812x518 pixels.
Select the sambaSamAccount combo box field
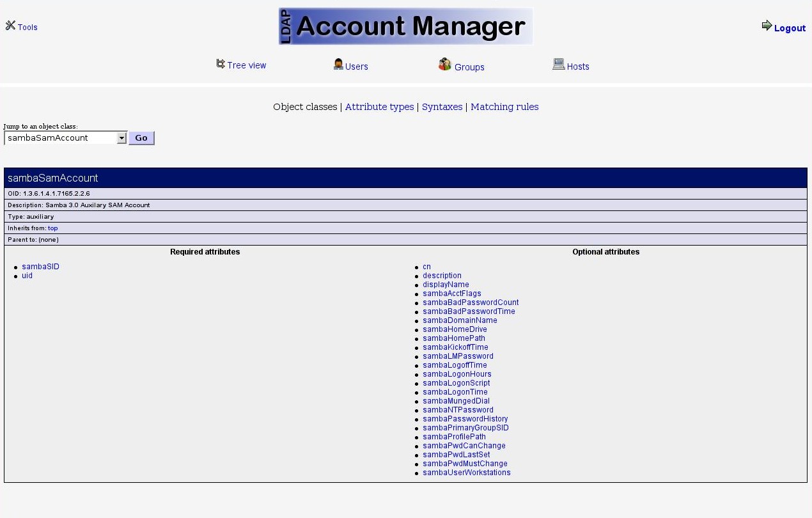coord(60,138)
